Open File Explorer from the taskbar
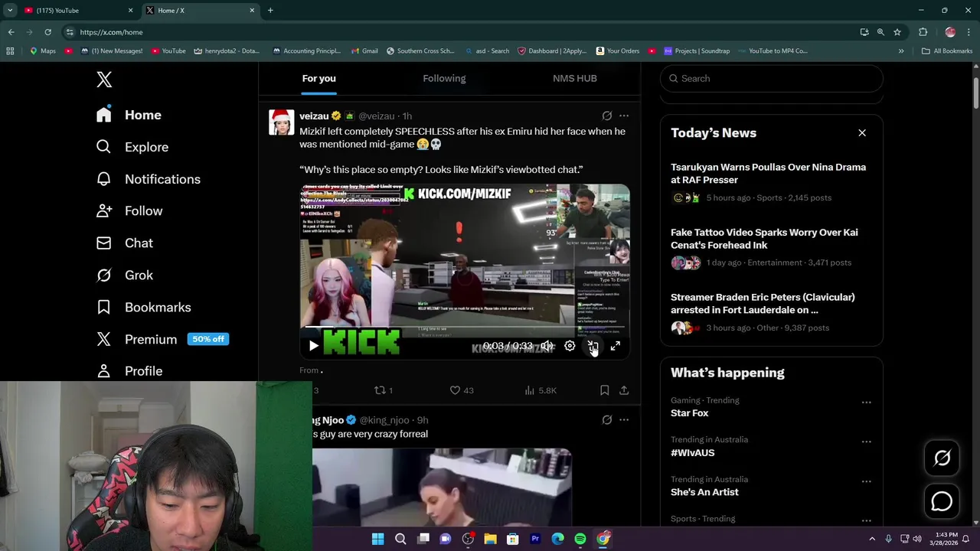 490,540
